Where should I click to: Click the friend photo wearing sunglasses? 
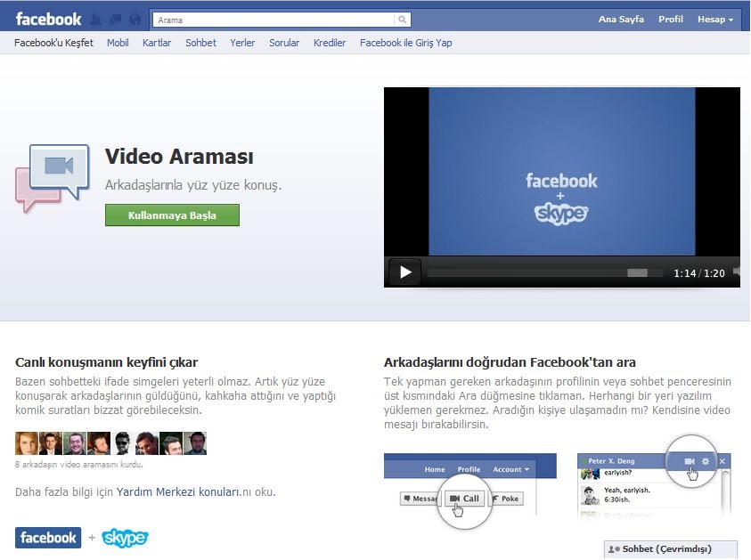[x=123, y=443]
